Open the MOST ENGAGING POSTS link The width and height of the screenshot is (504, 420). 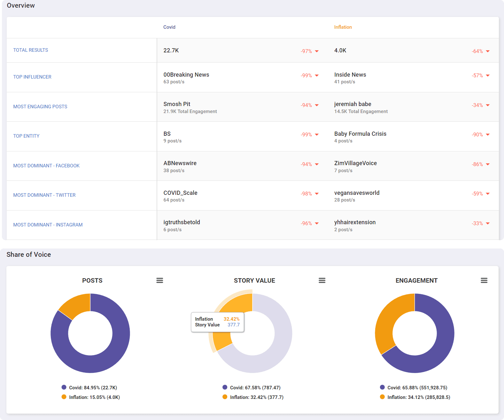click(40, 107)
